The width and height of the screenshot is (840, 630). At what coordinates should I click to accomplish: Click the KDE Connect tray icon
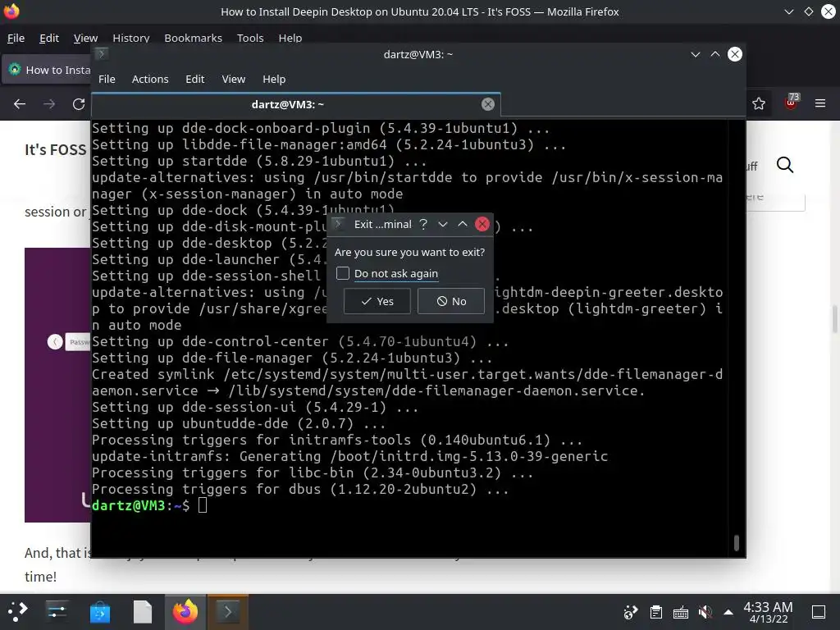point(631,612)
